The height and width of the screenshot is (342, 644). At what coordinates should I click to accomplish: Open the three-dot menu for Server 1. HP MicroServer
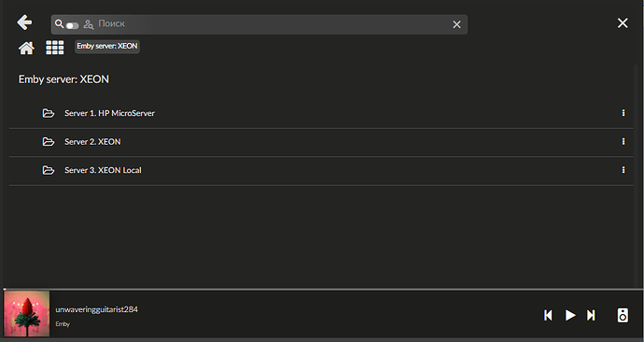[623, 113]
